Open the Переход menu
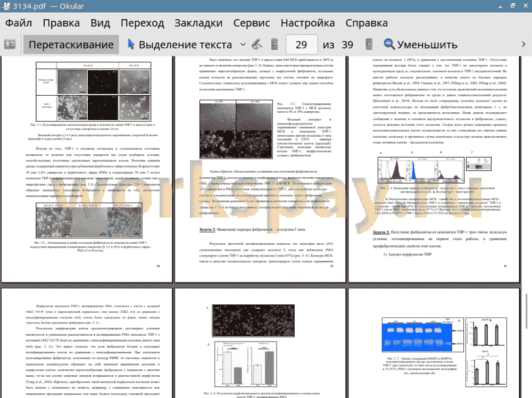 pos(143,23)
